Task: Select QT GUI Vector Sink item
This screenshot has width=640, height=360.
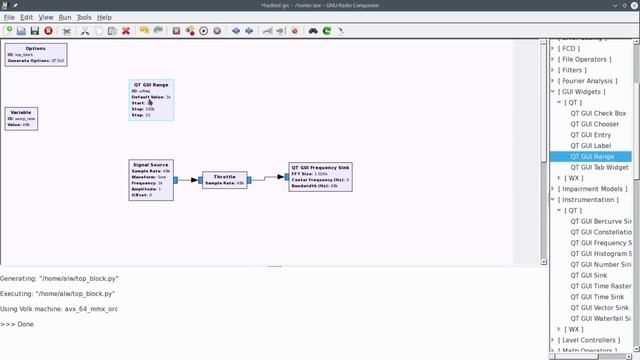Action: [600, 308]
